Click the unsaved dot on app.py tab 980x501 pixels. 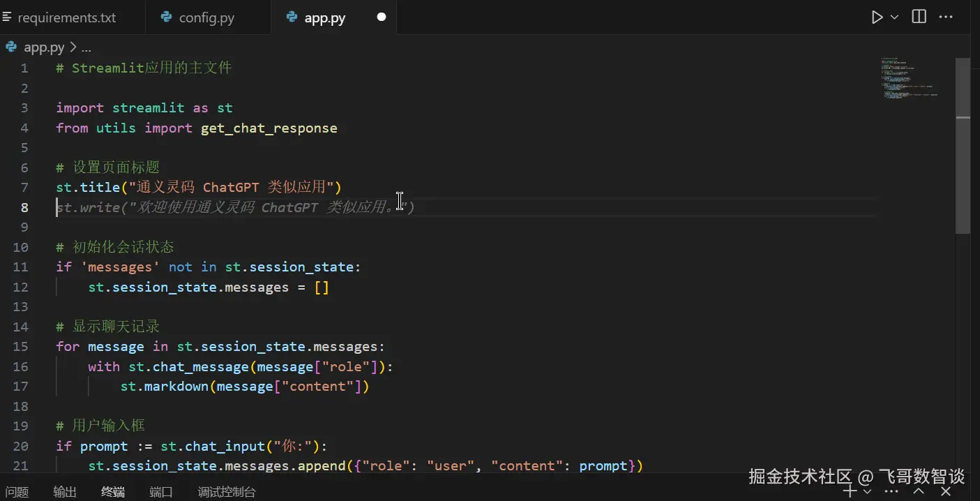[382, 17]
